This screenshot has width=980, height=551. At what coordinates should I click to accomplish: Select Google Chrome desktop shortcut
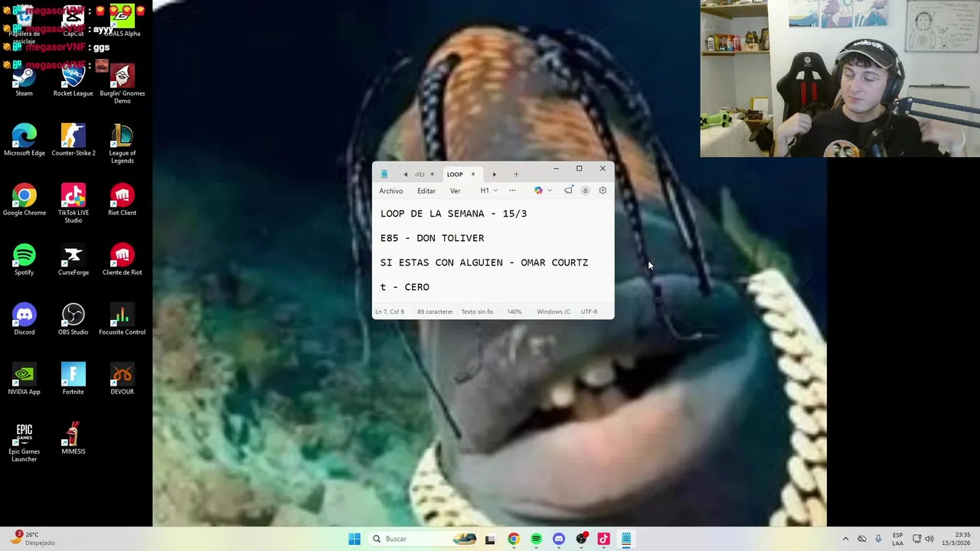pos(24,200)
